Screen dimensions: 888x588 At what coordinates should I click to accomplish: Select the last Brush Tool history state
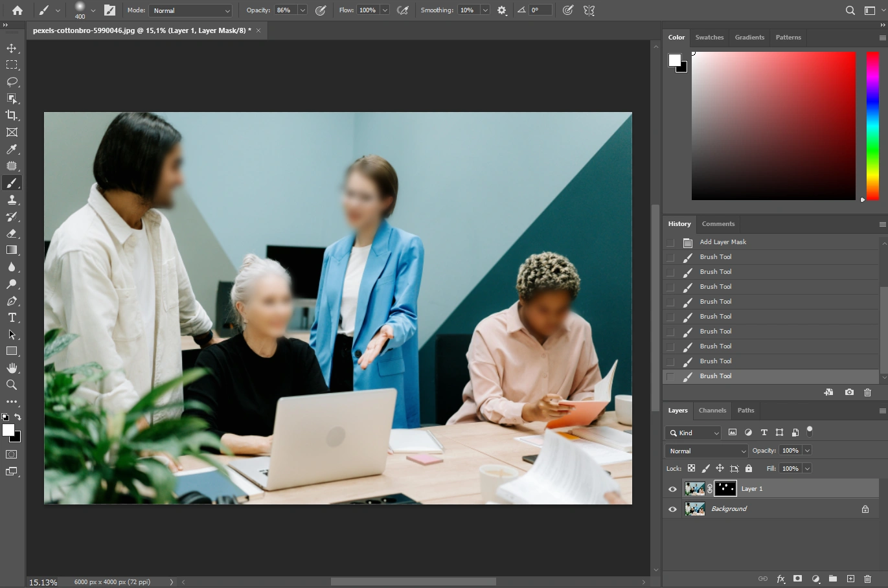771,376
